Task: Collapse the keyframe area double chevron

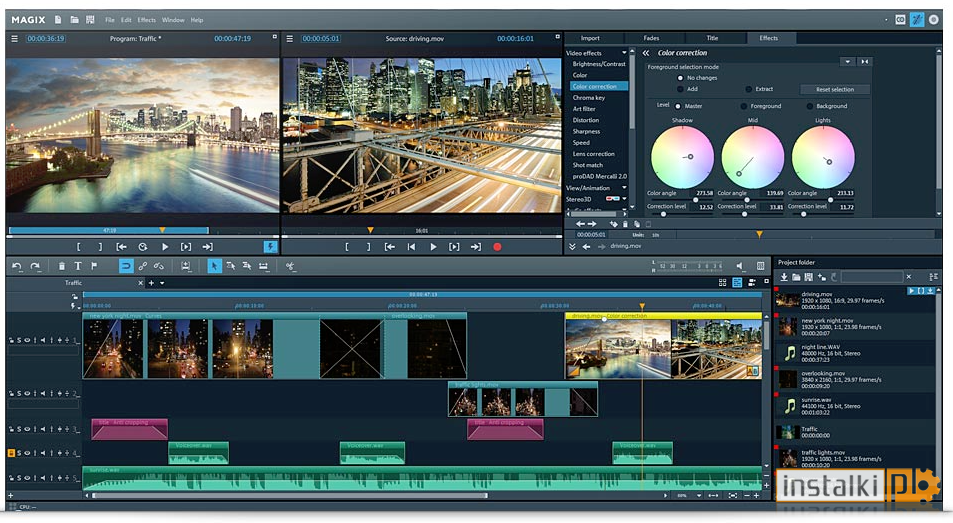Action: click(x=572, y=247)
